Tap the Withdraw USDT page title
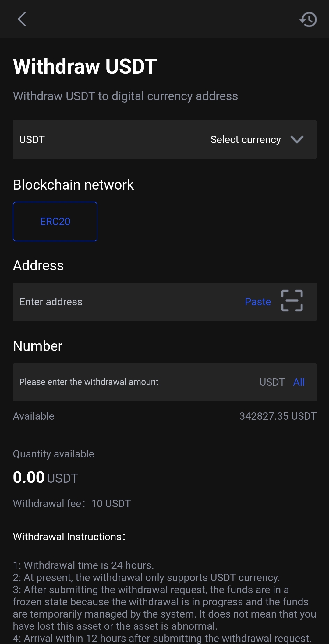 pos(85,66)
